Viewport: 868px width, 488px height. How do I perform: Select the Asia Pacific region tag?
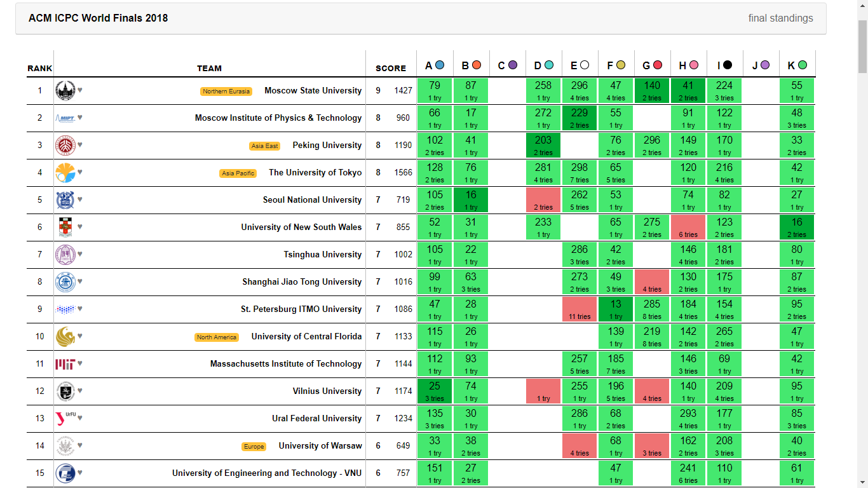tap(238, 173)
